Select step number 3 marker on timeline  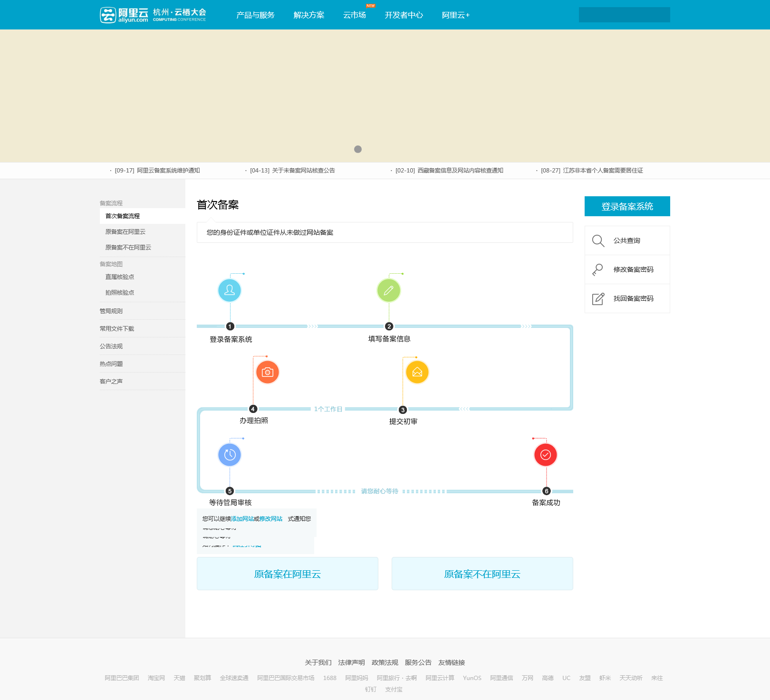tap(403, 410)
